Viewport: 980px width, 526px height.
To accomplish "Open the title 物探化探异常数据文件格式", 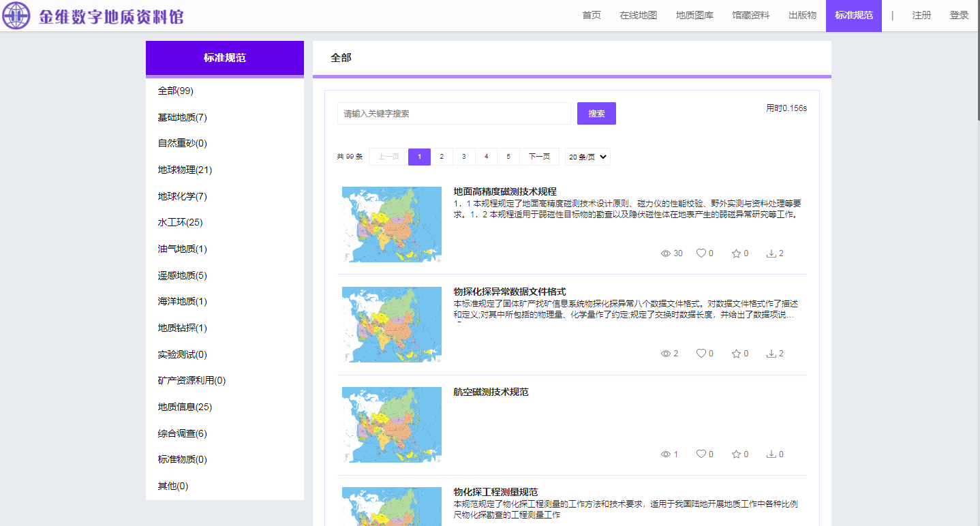I will pyautogui.click(x=510, y=292).
